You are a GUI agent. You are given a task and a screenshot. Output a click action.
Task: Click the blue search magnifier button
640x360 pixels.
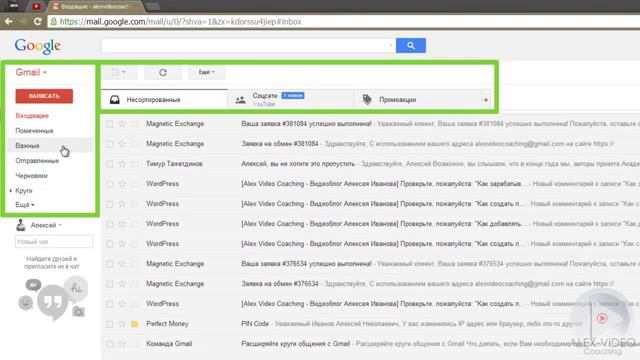[411, 45]
